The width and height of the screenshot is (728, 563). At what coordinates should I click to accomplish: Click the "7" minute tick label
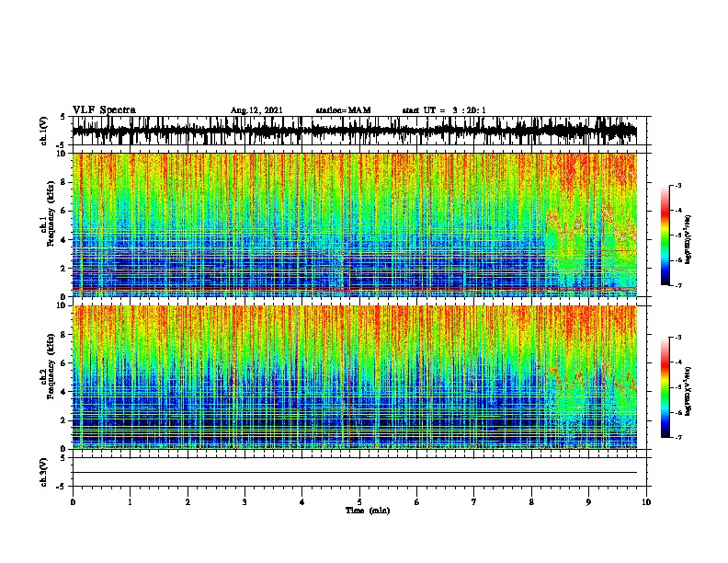click(474, 502)
